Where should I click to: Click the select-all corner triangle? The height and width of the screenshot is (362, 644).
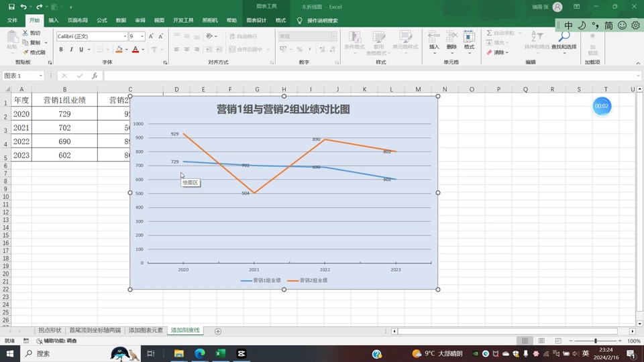7,89
